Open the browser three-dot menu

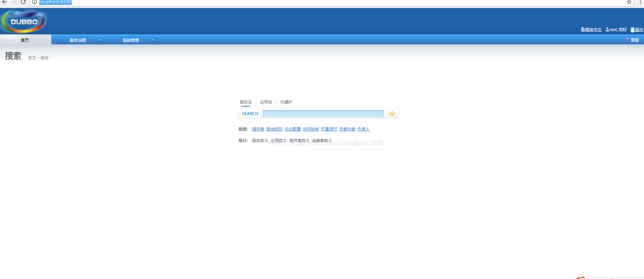[640, 2]
